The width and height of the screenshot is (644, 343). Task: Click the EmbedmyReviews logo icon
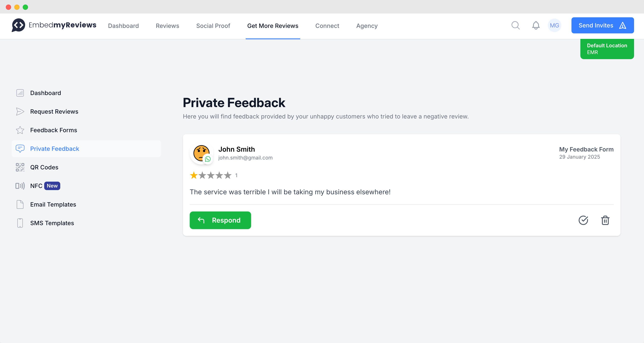coord(18,25)
